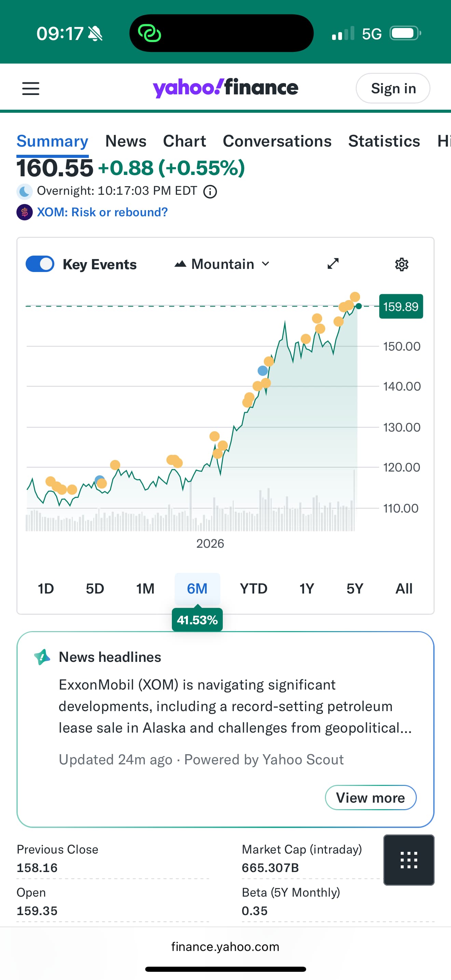Image resolution: width=451 pixels, height=980 pixels.
Task: Toggle the Key Events switch off
Action: click(40, 264)
